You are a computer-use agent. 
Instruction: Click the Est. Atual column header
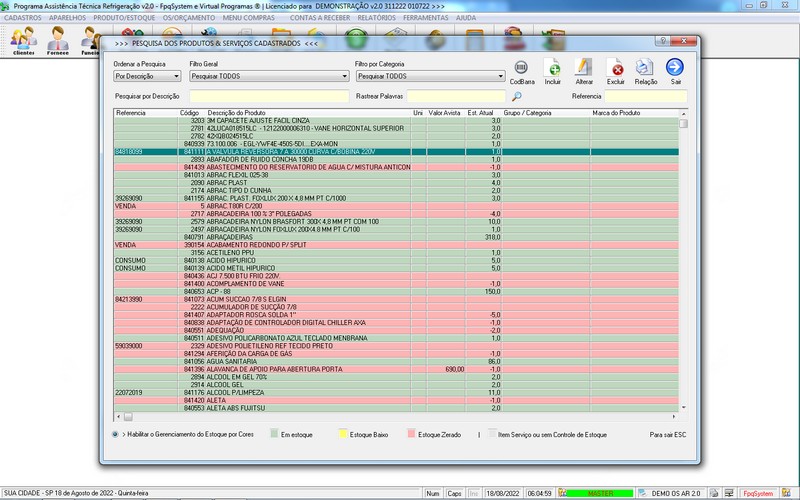pos(480,113)
